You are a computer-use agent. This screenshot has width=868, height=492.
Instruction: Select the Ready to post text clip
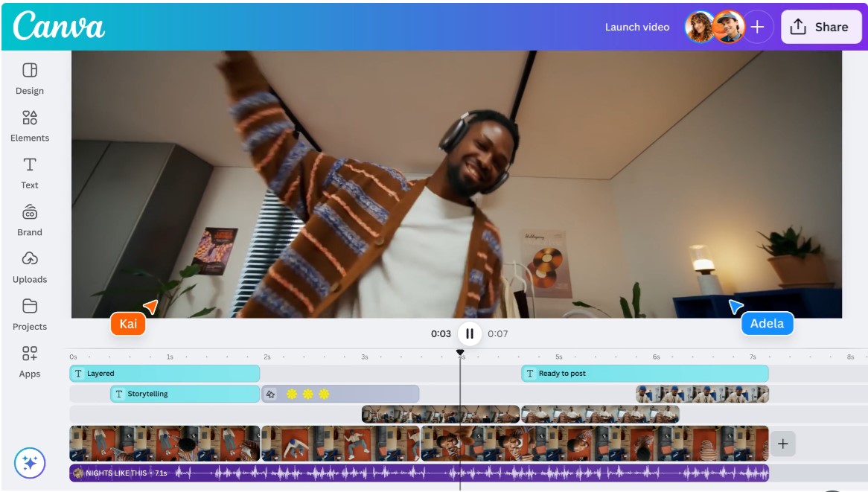[644, 374]
